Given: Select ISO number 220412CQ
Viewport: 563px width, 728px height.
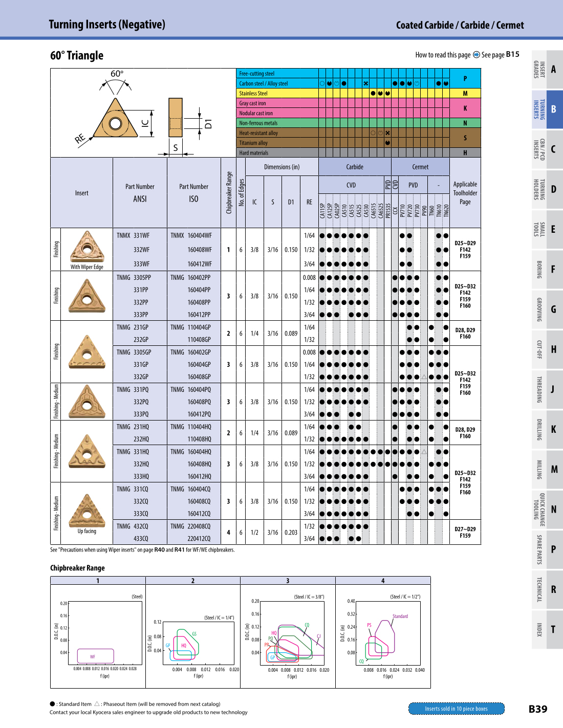Looking at the screenshot, I should coord(199,539).
